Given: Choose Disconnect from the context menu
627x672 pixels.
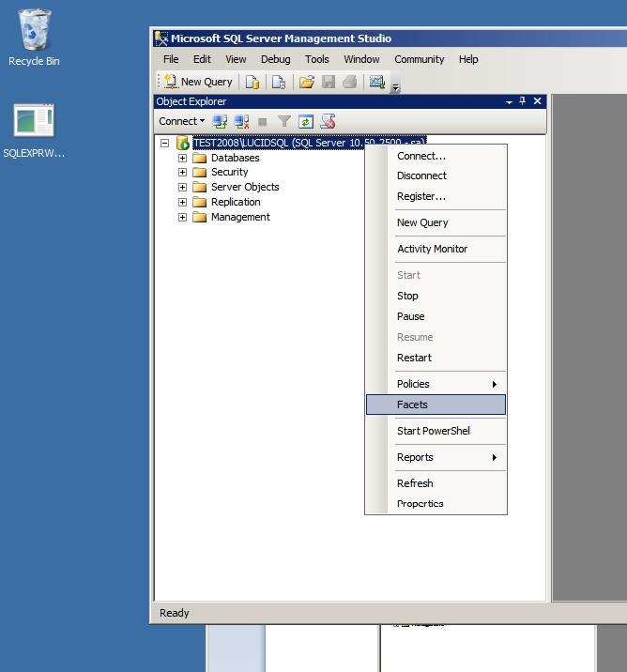Looking at the screenshot, I should [436, 176].
